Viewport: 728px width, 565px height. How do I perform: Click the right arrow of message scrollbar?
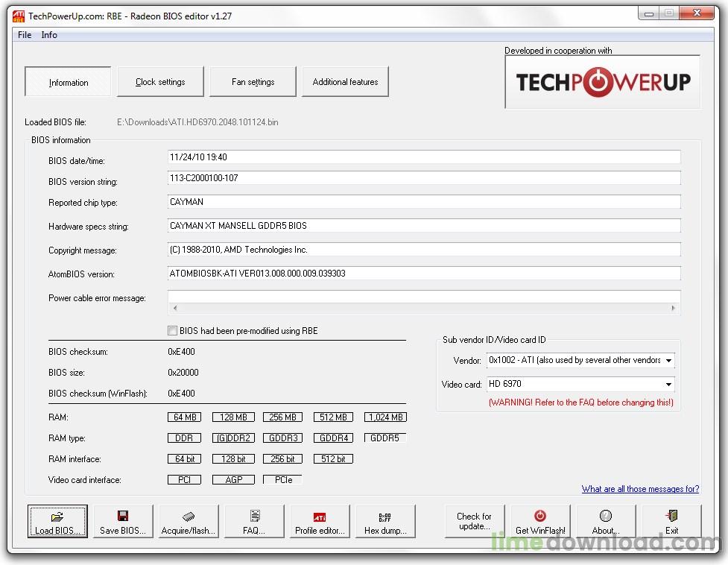tap(673, 309)
